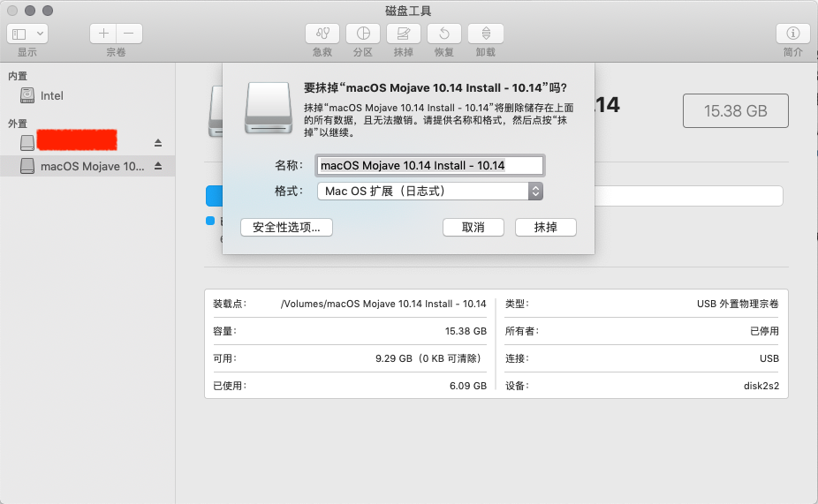Viewport: 818px width, 504px height.
Task: Click the add volume plus button
Action: (x=103, y=34)
